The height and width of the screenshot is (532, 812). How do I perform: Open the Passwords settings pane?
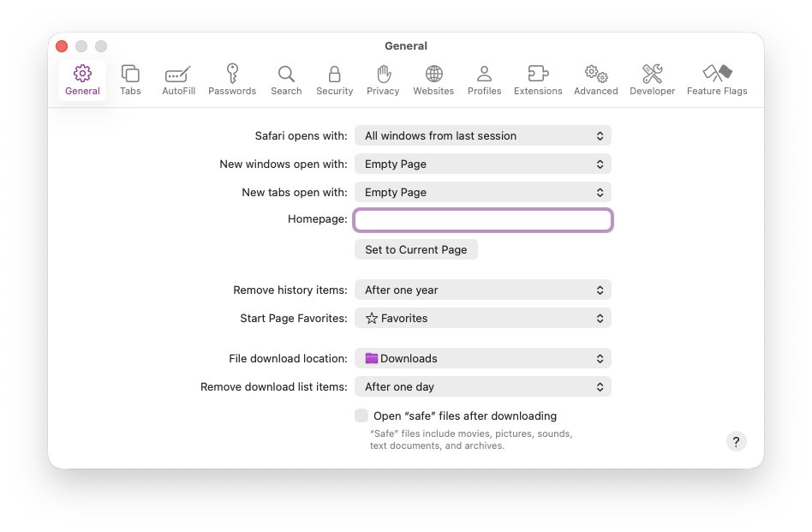pyautogui.click(x=232, y=80)
